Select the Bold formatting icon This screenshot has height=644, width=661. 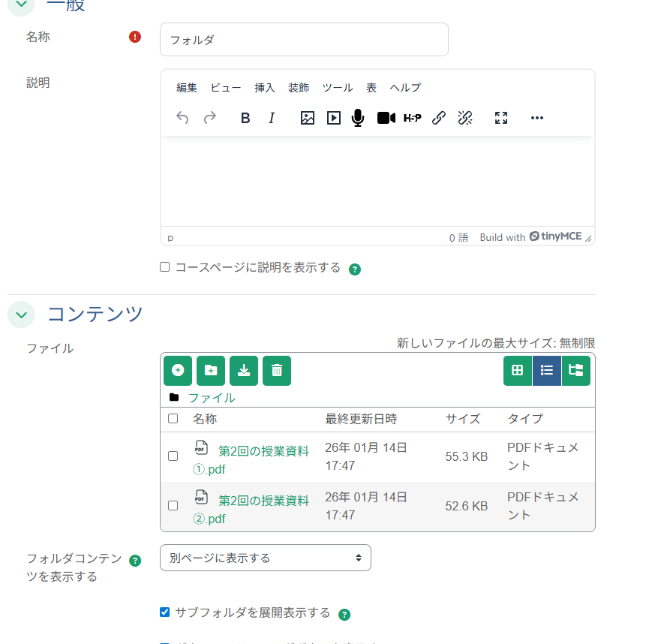(x=245, y=118)
